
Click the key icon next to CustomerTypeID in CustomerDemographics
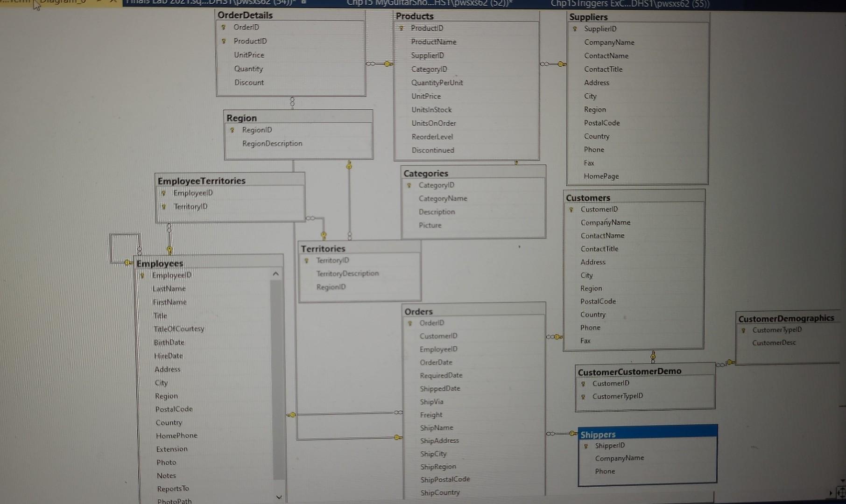click(x=744, y=330)
